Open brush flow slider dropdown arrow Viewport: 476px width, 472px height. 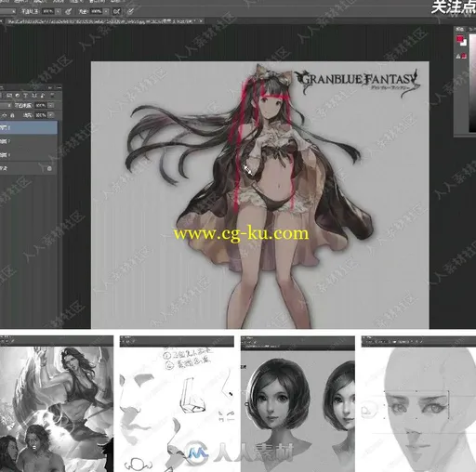point(106,11)
